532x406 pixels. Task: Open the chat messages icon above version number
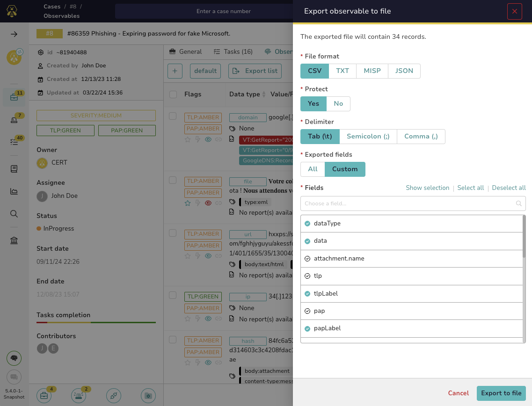[x=14, y=377]
